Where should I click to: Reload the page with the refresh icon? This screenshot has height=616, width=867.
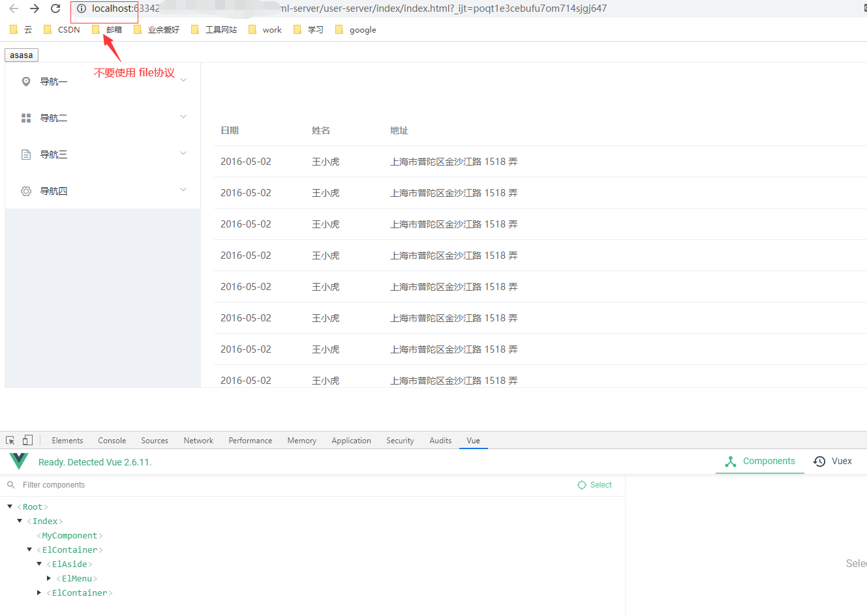pos(55,8)
